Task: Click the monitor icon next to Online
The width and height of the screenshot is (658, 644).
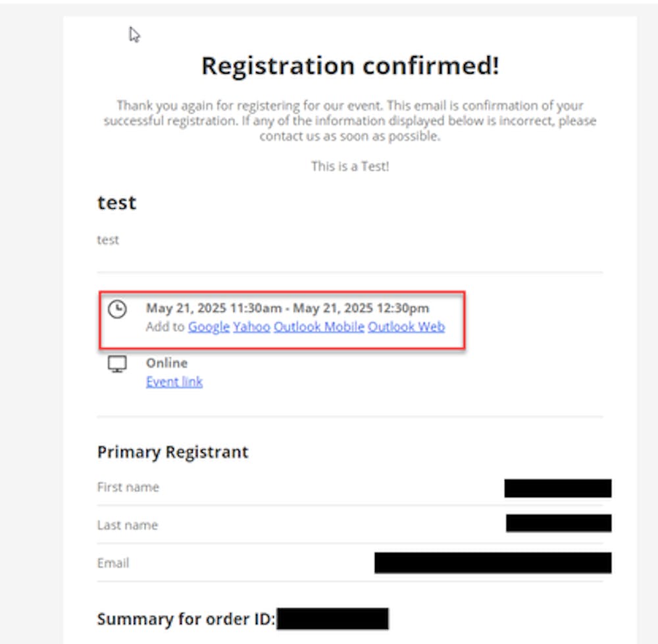Action: pos(117,364)
